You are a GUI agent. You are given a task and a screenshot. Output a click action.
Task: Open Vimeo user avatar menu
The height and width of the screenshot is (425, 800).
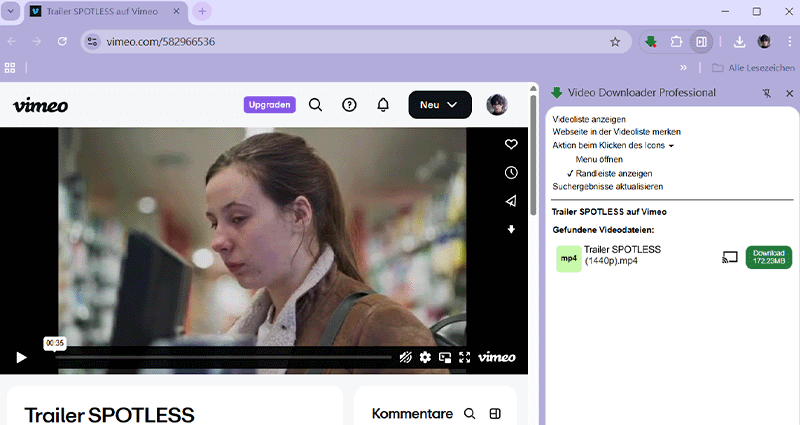[497, 105]
